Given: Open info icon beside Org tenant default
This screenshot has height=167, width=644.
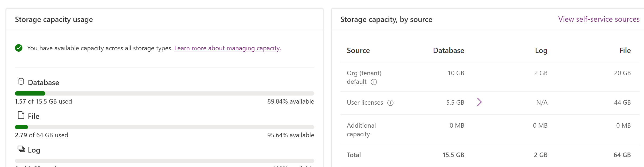Looking at the screenshot, I should (x=374, y=82).
